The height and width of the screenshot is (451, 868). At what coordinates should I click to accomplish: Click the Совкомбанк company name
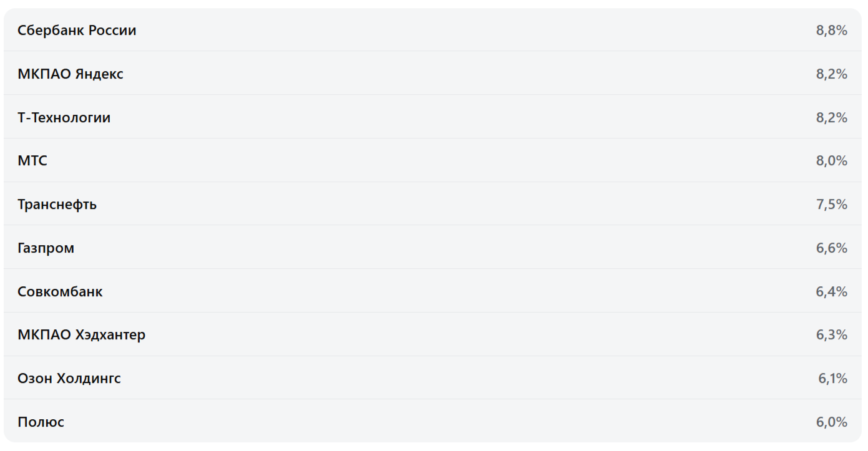[61, 292]
